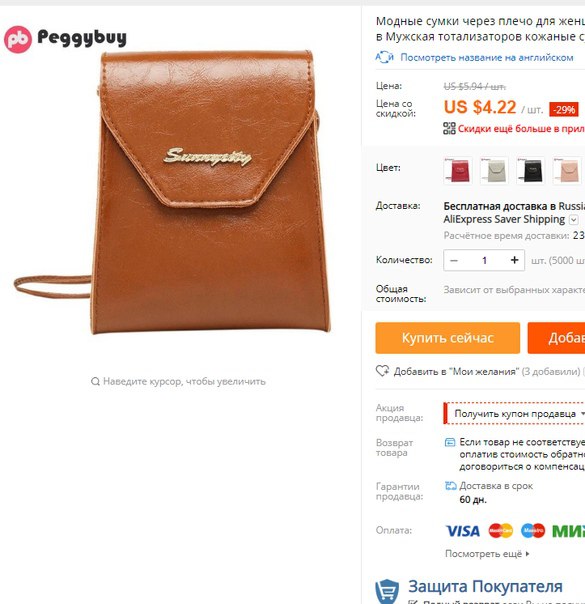Select the gray bag color option
The width and height of the screenshot is (585, 604).
pyautogui.click(x=494, y=171)
